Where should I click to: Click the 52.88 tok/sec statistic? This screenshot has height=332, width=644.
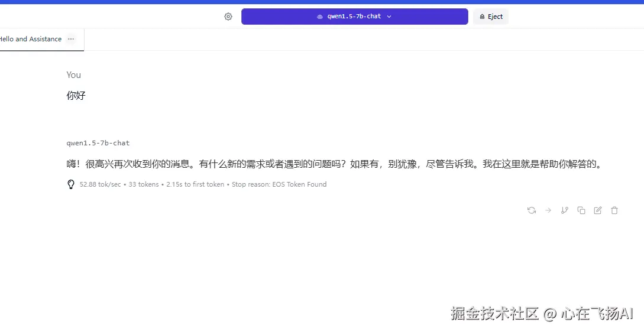(x=100, y=184)
